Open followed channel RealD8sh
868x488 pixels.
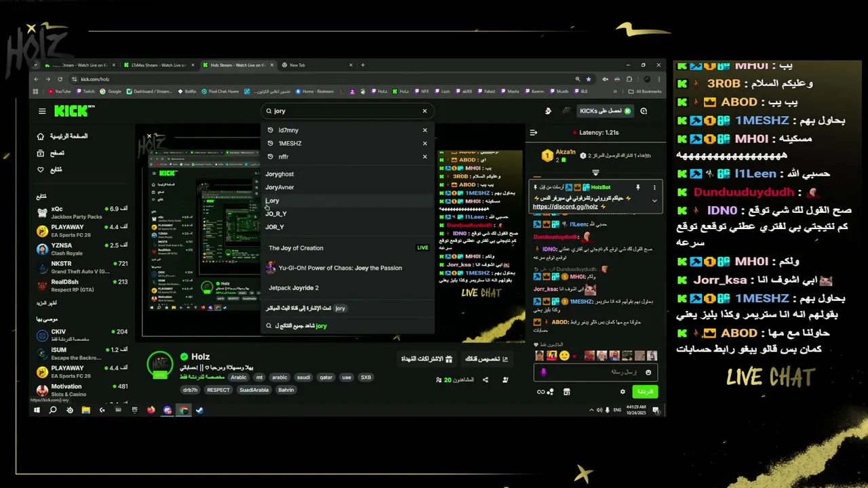pos(81,286)
